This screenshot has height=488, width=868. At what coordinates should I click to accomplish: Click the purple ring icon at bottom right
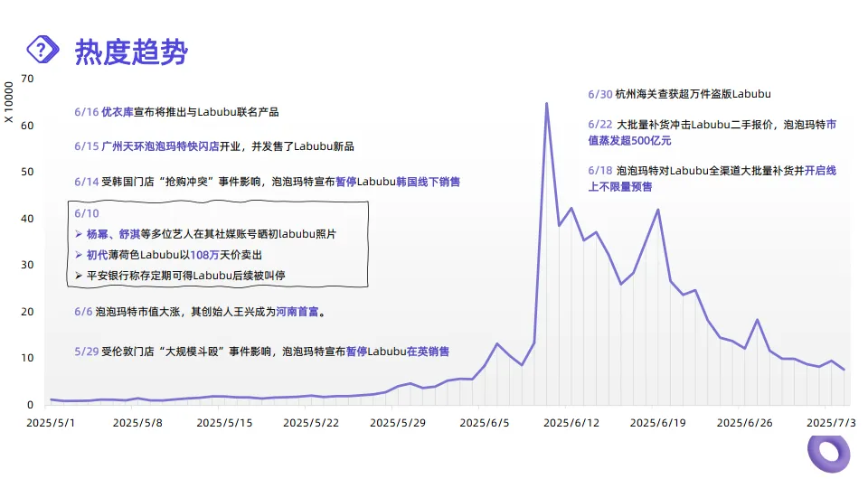tap(829, 453)
